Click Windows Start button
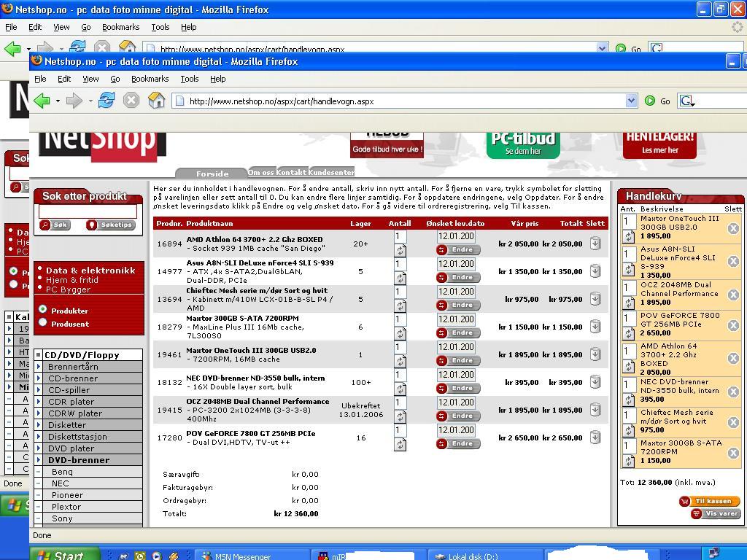 point(65,555)
